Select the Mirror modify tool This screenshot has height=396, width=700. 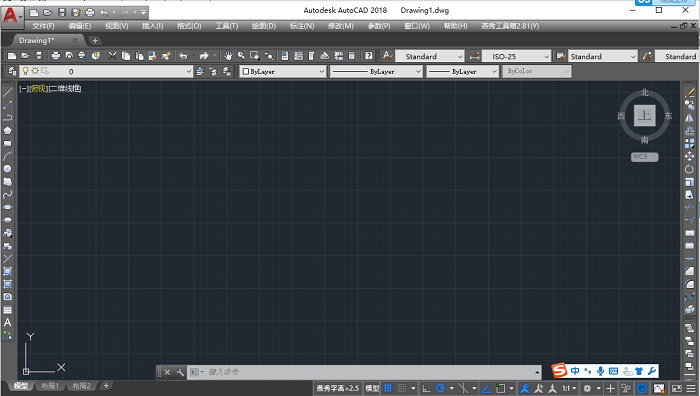[690, 118]
